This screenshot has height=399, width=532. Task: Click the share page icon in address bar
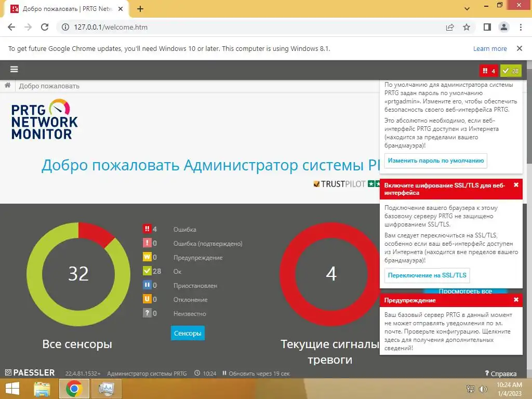coord(450,27)
